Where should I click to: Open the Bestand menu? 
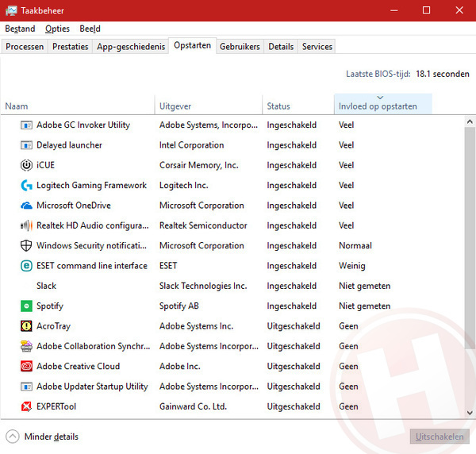pyautogui.click(x=20, y=29)
